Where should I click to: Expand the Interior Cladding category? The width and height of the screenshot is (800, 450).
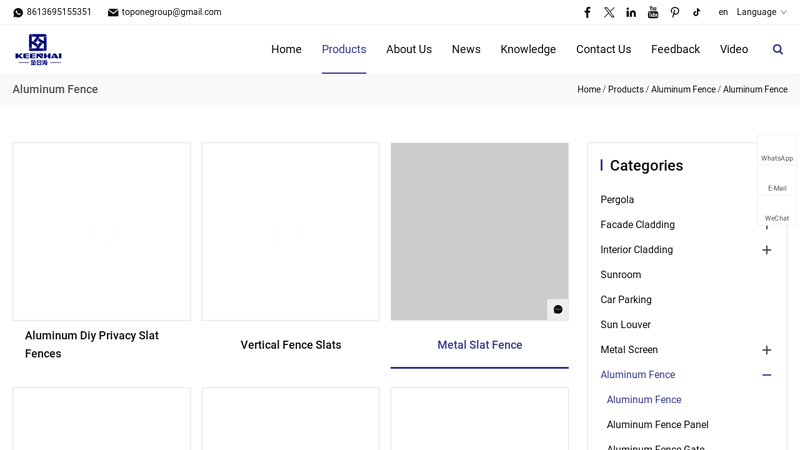(766, 250)
